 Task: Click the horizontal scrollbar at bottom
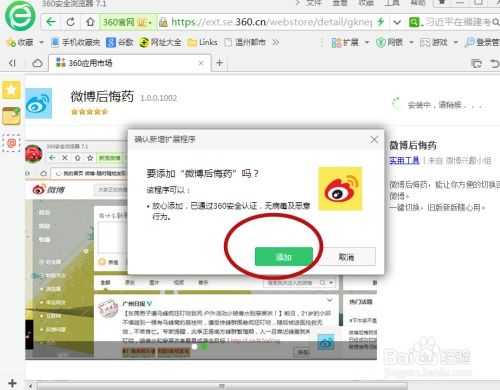tap(222, 386)
